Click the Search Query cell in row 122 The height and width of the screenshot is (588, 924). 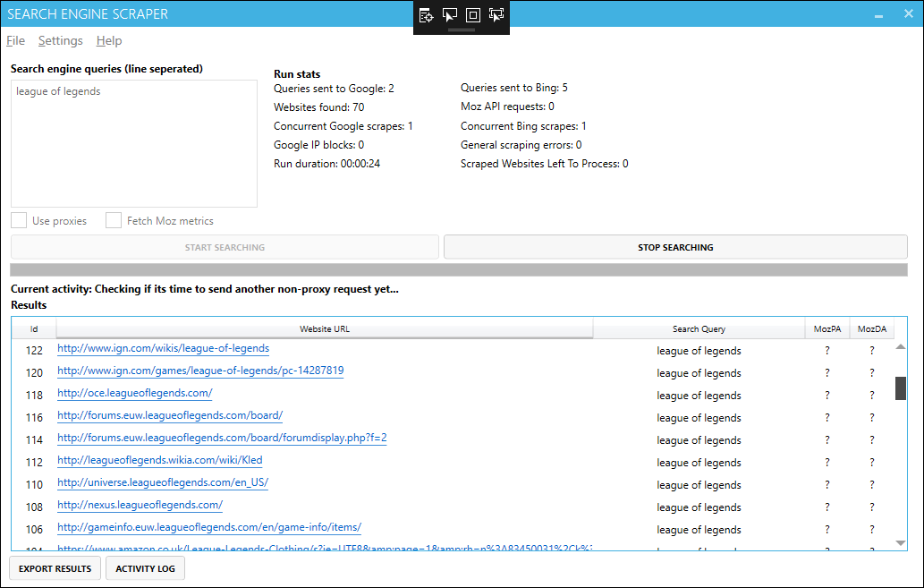point(699,351)
